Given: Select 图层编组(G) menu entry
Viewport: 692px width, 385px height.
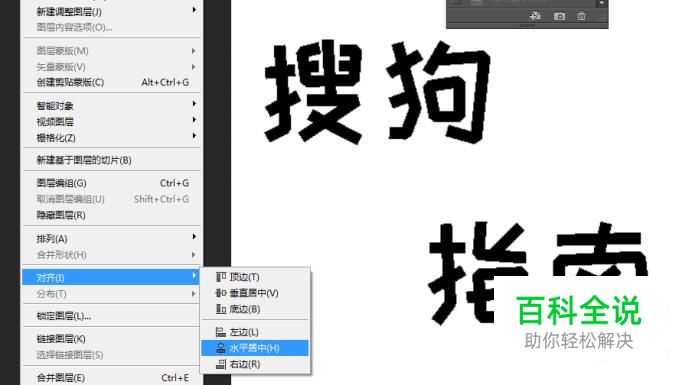Looking at the screenshot, I should pyautogui.click(x=111, y=183).
